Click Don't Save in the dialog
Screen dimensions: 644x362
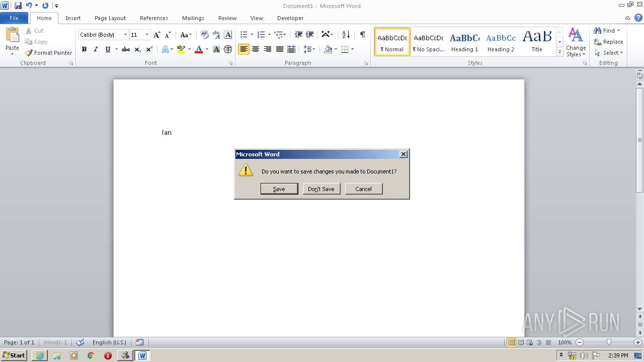(321, 189)
